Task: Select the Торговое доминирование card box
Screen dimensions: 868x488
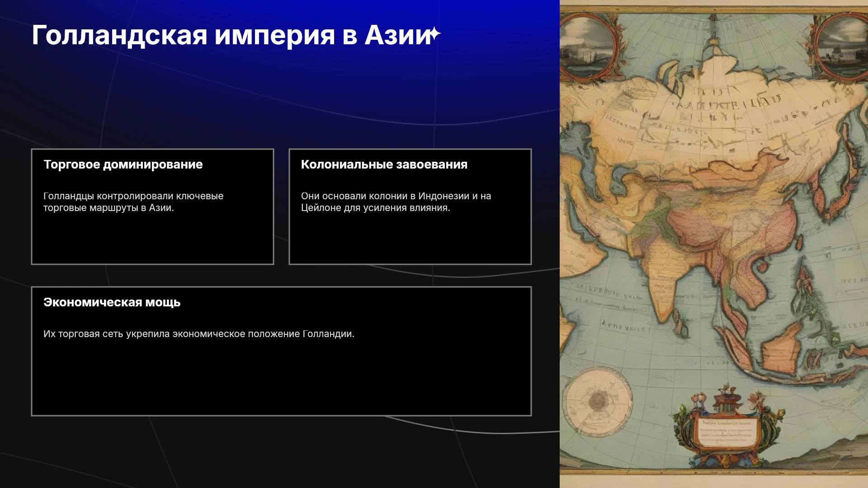Action: click(x=152, y=206)
